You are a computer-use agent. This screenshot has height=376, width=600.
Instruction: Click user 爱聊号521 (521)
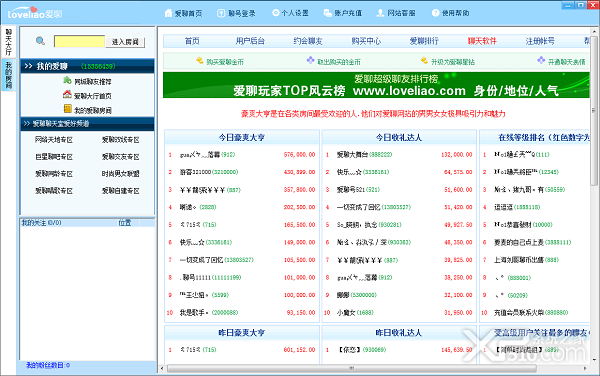358,190
